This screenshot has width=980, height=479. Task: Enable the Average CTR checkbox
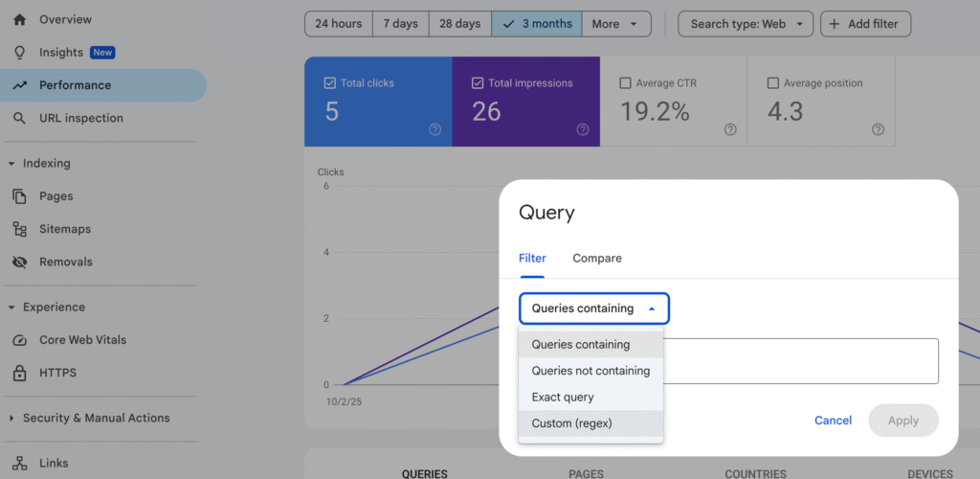[625, 83]
